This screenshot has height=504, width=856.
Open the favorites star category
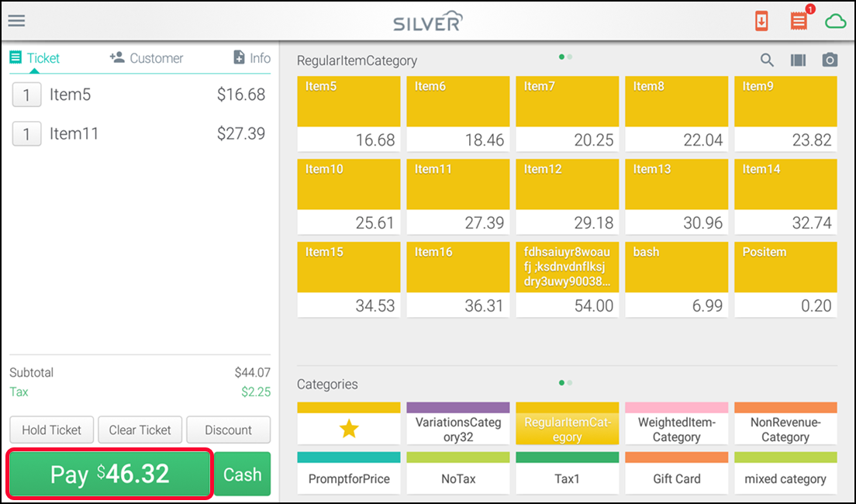349,423
